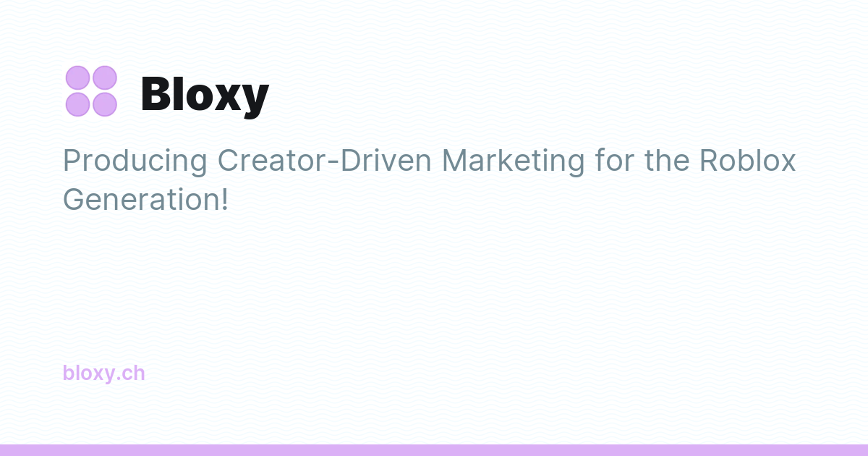Click the exclamation mark after Generation
The width and height of the screenshot is (868, 456).
tap(224, 199)
